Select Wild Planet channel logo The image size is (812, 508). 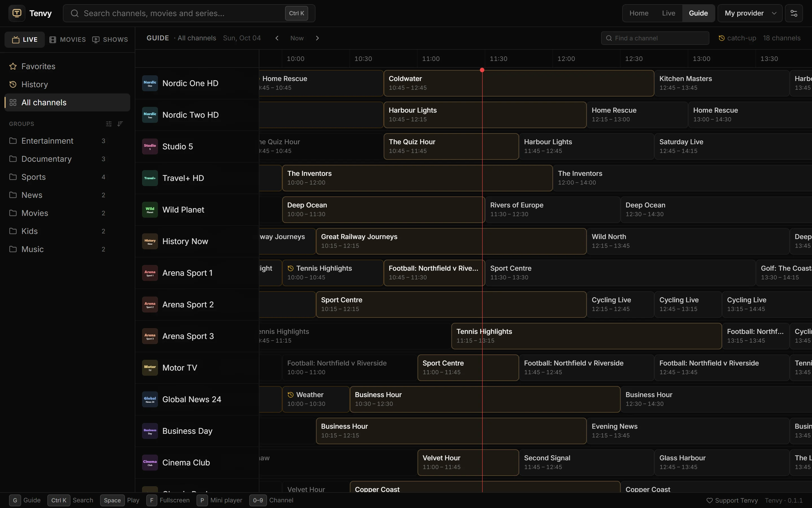tap(150, 210)
